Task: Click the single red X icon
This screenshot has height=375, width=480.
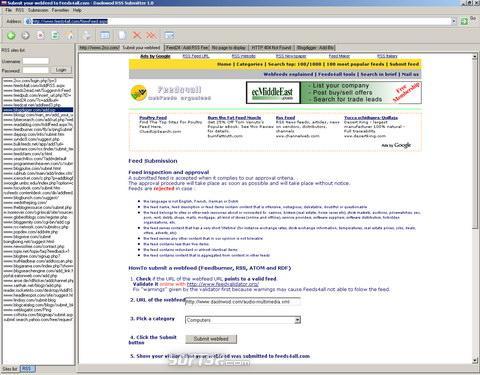Action: click(x=137, y=35)
